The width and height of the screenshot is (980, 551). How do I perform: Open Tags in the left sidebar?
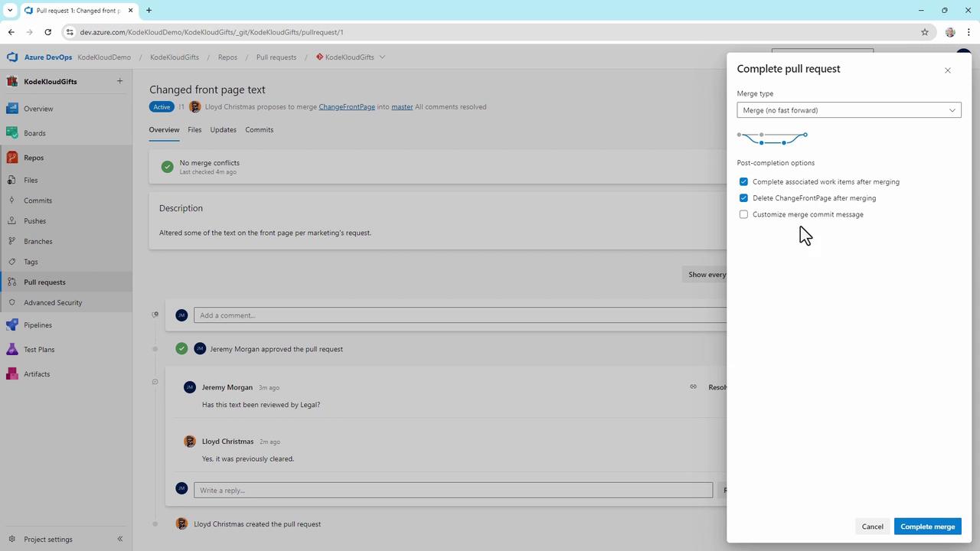tap(31, 262)
